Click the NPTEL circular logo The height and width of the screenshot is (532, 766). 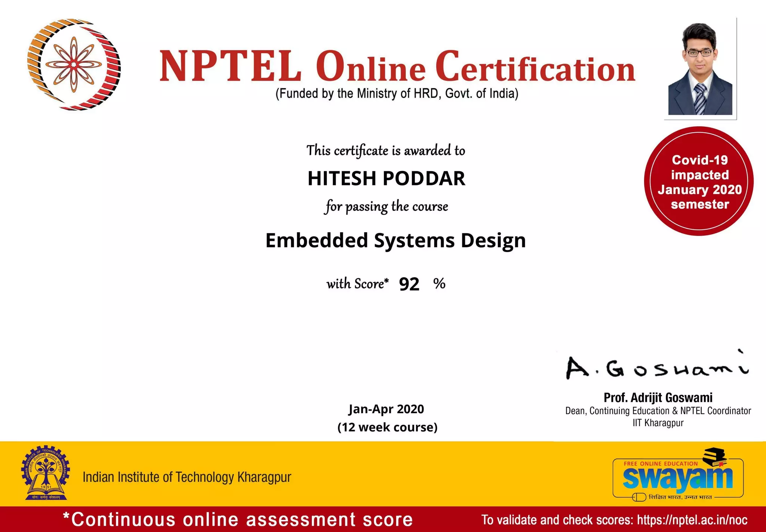(74, 64)
